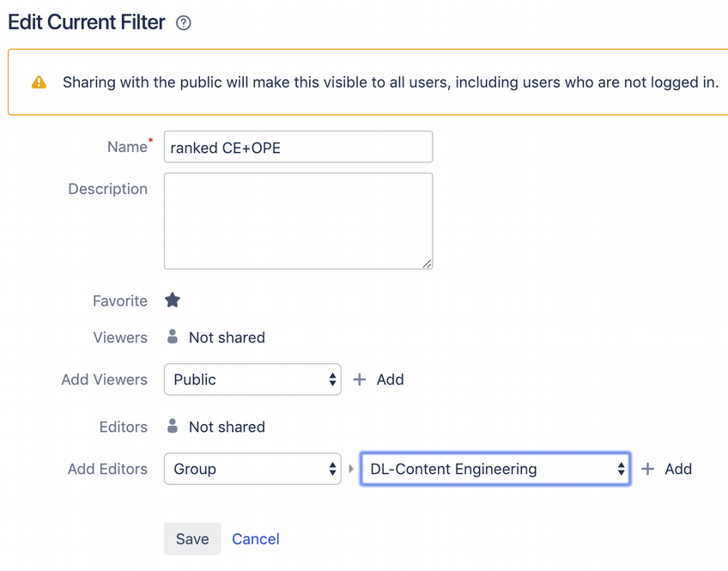Image resolution: width=728 pixels, height=571 pixels.
Task: Click the small arrow after the Group dropdown
Action: [x=350, y=470]
